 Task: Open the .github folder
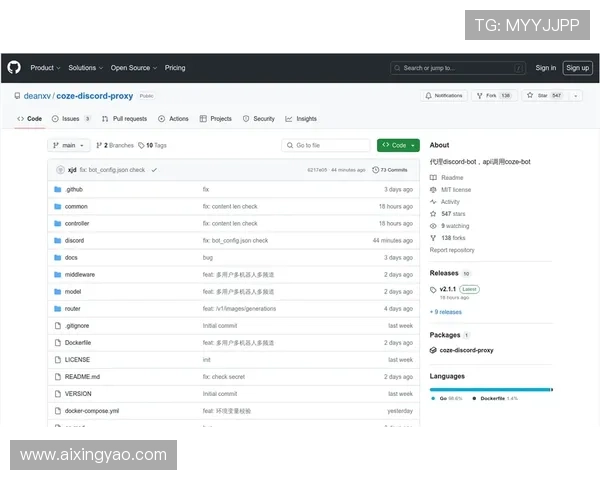(x=74, y=189)
